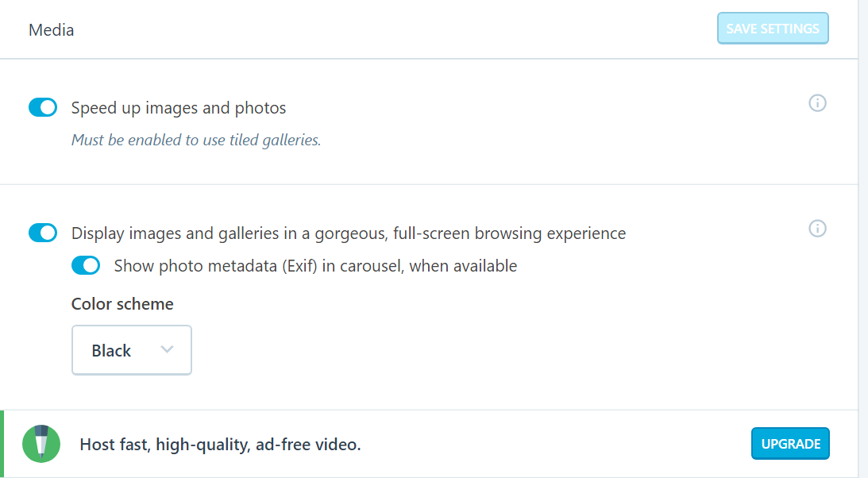Click the green video hosting icon
This screenshot has height=478, width=868.
click(x=41, y=444)
